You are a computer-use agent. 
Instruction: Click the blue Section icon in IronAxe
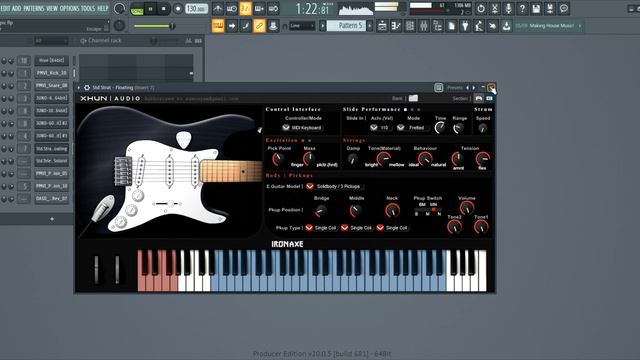tap(489, 98)
